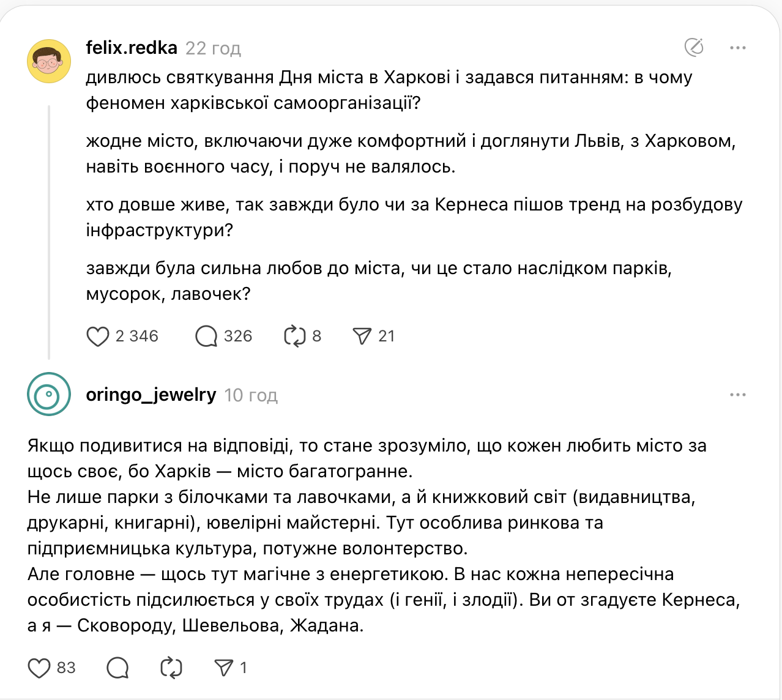Visit the oringo_jewelry username link
This screenshot has height=700, width=782.
pyautogui.click(x=151, y=395)
